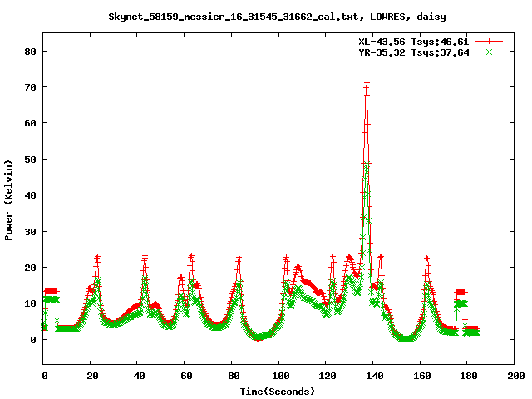
Task: Click the x-axis tick label 60
Action: [186, 376]
